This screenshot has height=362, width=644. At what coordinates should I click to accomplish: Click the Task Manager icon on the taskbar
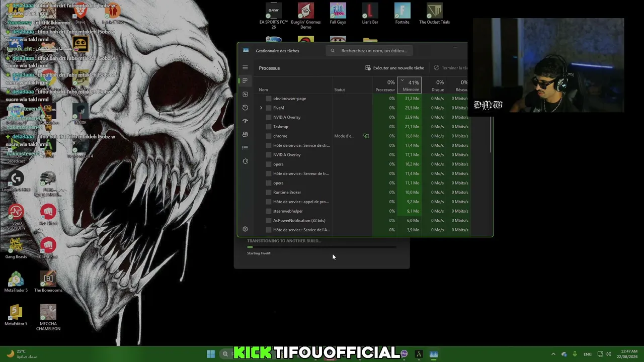click(434, 354)
